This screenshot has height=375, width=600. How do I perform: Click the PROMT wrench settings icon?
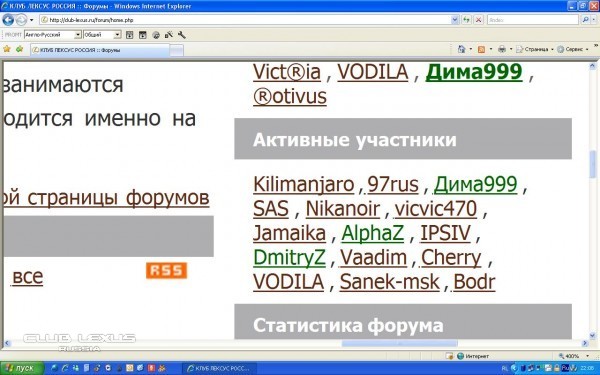click(x=181, y=35)
